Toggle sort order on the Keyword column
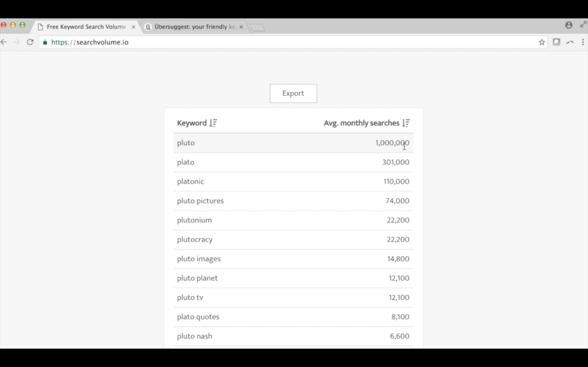Viewport: 588px width, 367px height. tap(213, 123)
